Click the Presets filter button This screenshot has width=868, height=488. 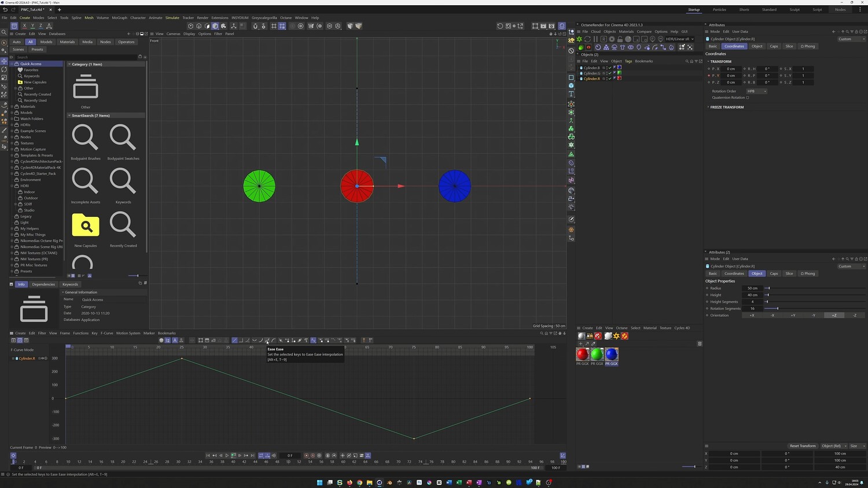point(37,49)
